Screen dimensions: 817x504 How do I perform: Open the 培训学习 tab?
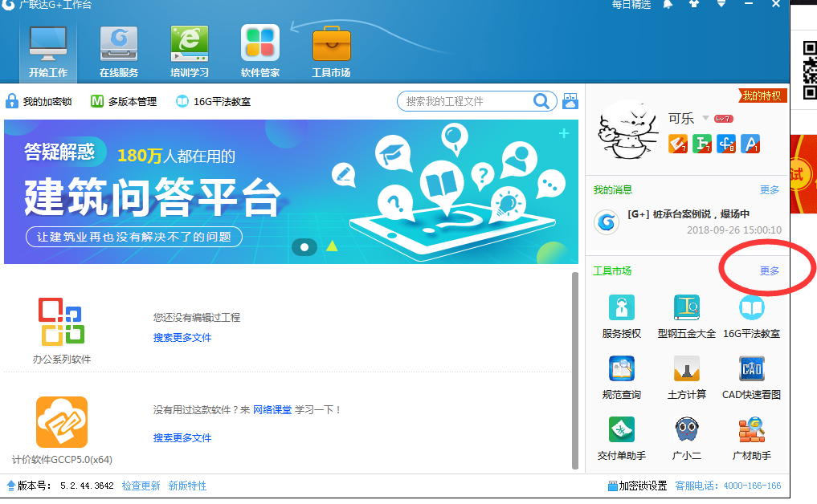[x=190, y=52]
